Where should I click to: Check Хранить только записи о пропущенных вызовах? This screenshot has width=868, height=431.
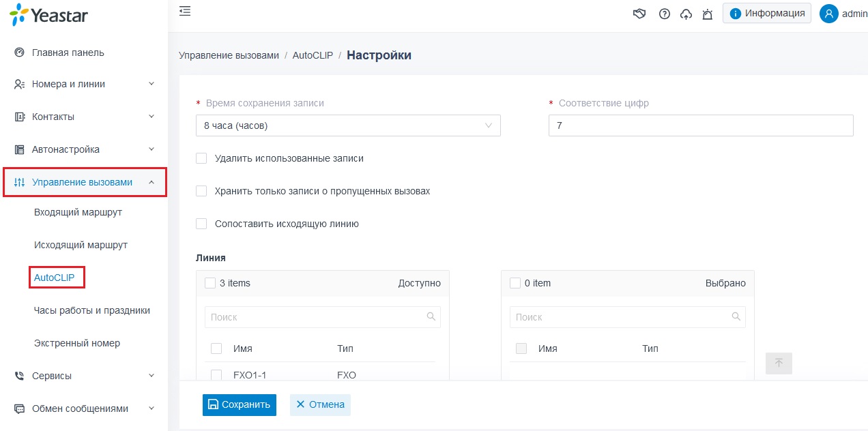pyautogui.click(x=201, y=191)
